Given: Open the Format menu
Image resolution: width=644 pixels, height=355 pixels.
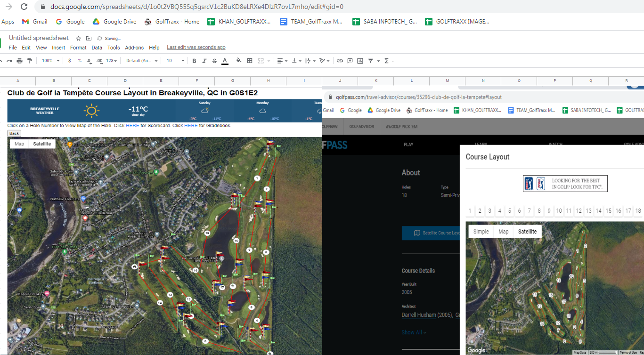Looking at the screenshot, I should pos(78,48).
